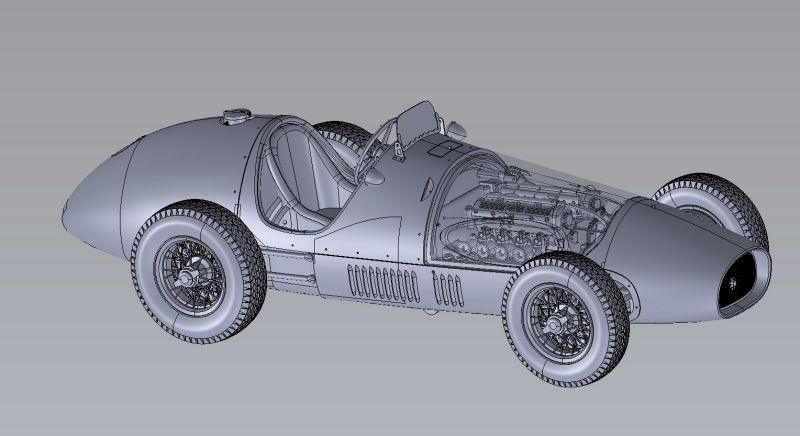Screen dimensions: 800x436
Task: Select the rectangular hatch on cowl top
Action: pyautogui.click(x=444, y=148)
